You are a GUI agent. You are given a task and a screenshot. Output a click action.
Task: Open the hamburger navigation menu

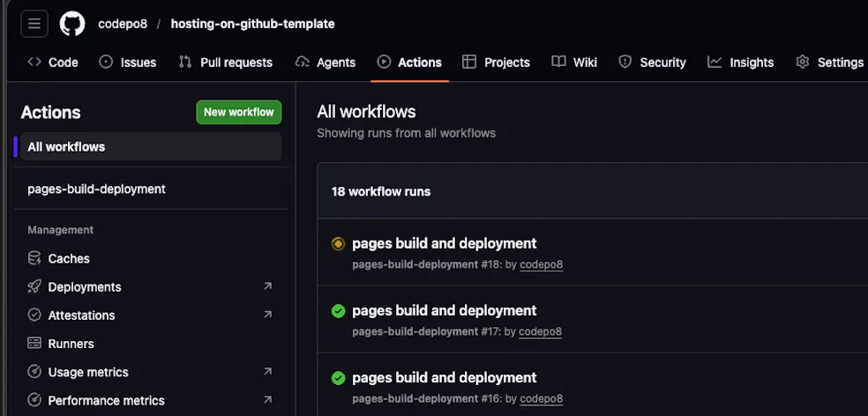point(34,24)
